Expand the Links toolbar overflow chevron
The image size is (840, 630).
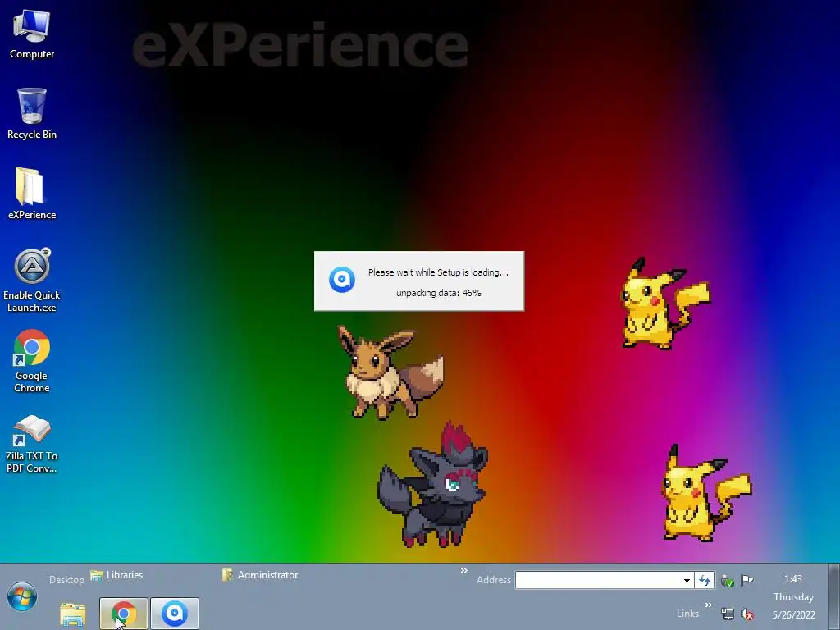pyautogui.click(x=709, y=605)
